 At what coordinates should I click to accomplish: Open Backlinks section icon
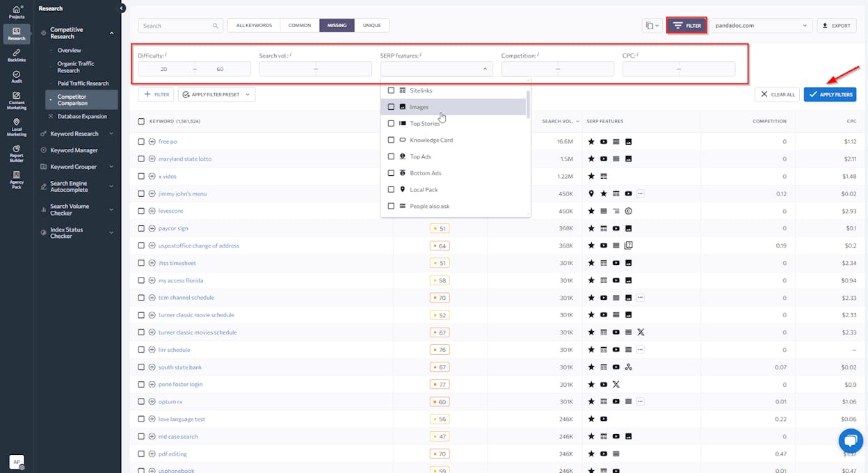click(17, 55)
